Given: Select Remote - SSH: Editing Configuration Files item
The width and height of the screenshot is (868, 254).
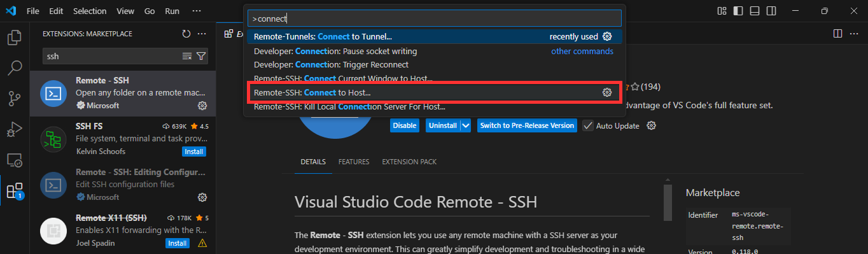Looking at the screenshot, I should coord(123,185).
